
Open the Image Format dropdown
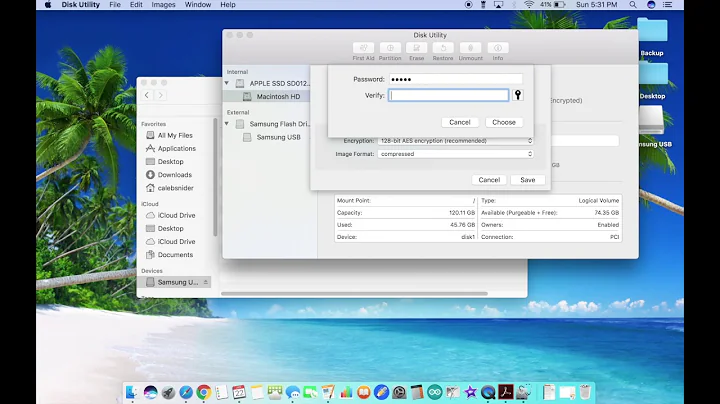point(456,154)
